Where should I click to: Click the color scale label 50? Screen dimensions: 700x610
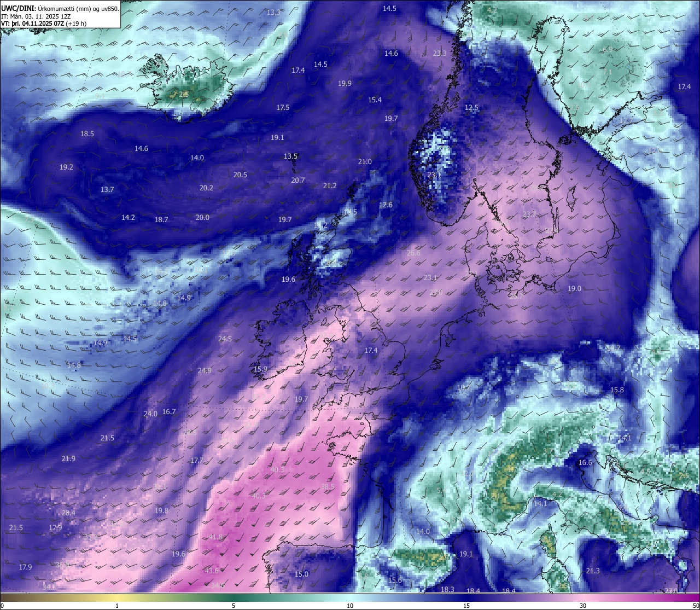coord(695,606)
